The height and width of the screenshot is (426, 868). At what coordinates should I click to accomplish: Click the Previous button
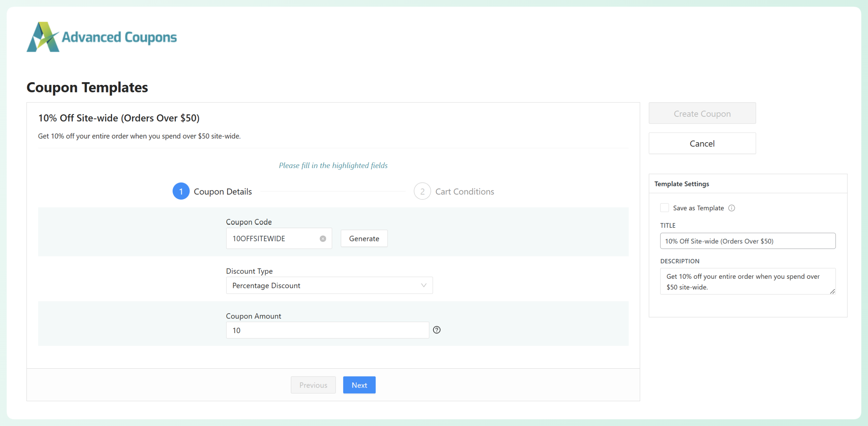click(x=313, y=385)
